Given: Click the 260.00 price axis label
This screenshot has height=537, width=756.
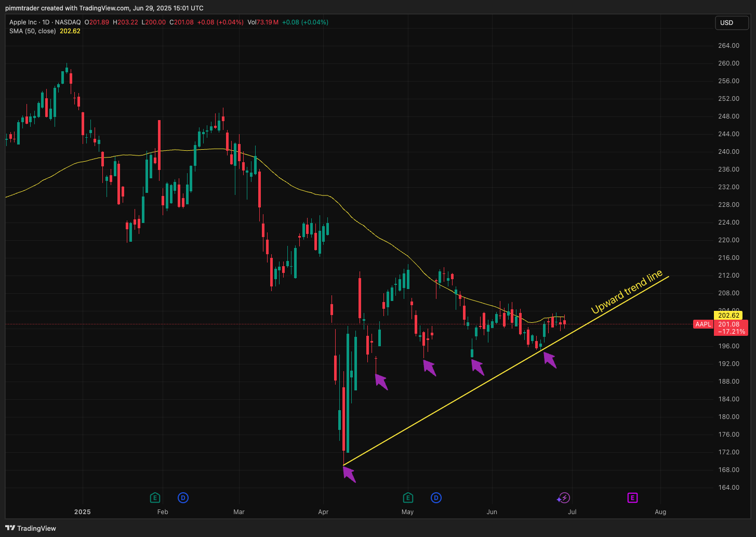Looking at the screenshot, I should (728, 63).
